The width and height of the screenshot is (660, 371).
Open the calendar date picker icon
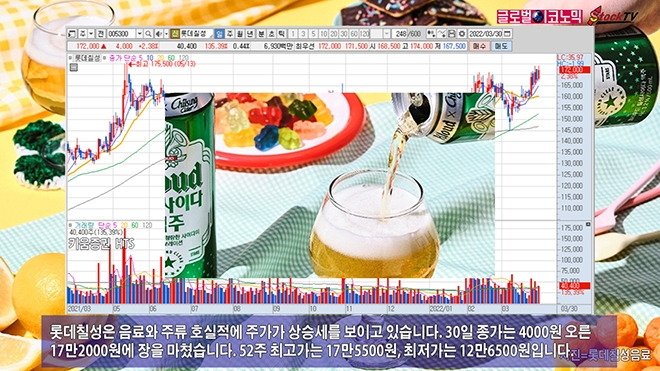[507, 34]
